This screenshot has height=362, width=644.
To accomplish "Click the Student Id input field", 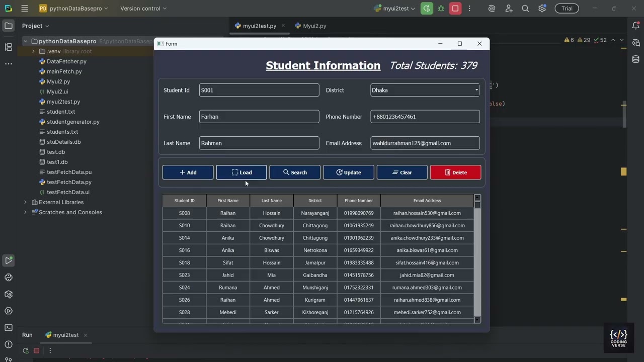I will click(259, 90).
